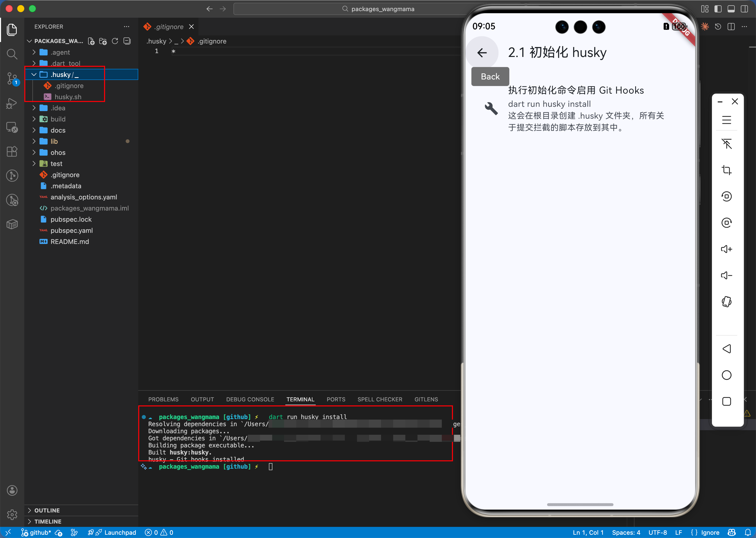Open the Search view in activity bar
The height and width of the screenshot is (538, 756).
[12, 54]
